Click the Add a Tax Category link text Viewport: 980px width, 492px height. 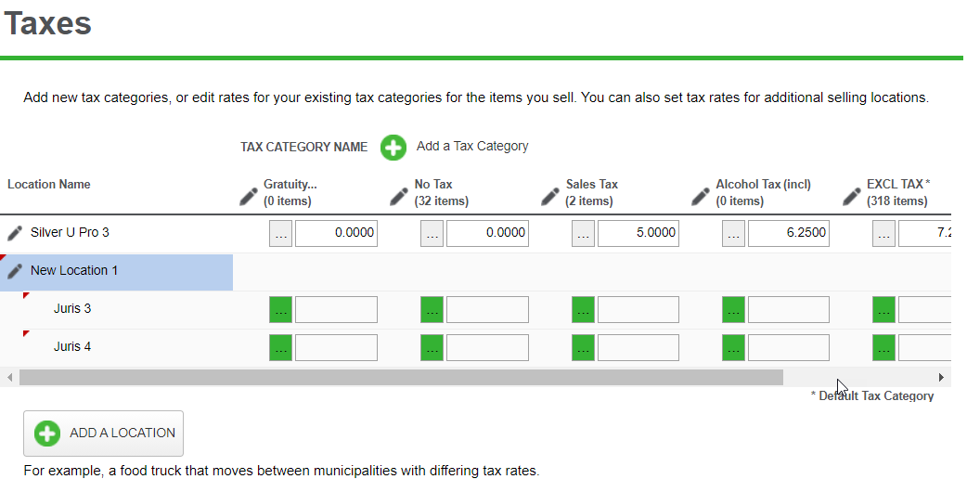point(472,147)
